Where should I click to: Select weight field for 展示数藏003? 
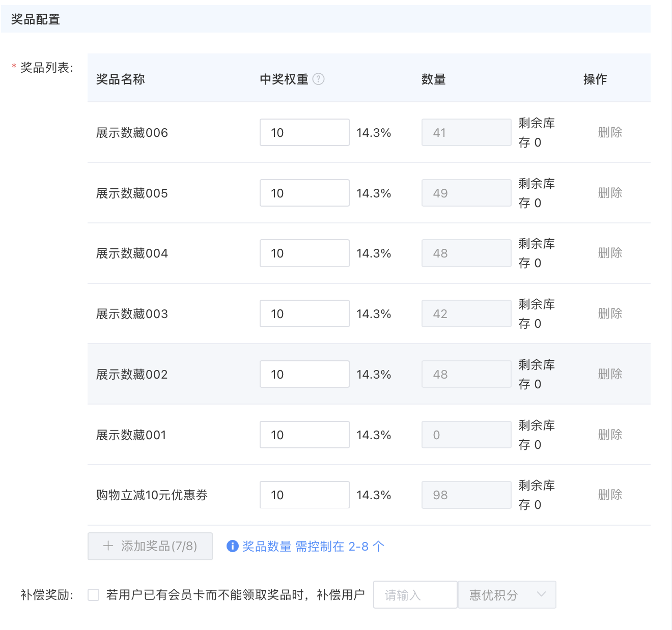click(304, 313)
